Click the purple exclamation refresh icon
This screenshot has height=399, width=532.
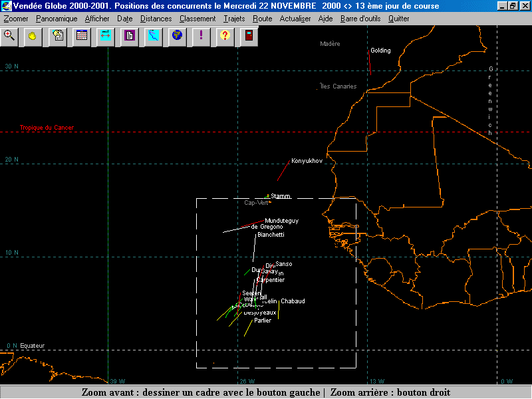201,36
